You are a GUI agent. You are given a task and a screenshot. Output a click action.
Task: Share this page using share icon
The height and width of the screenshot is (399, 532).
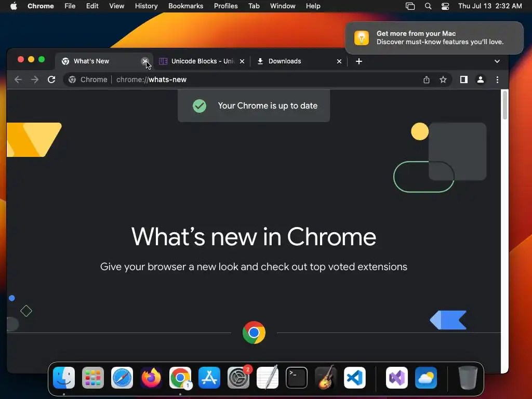pyautogui.click(x=427, y=79)
